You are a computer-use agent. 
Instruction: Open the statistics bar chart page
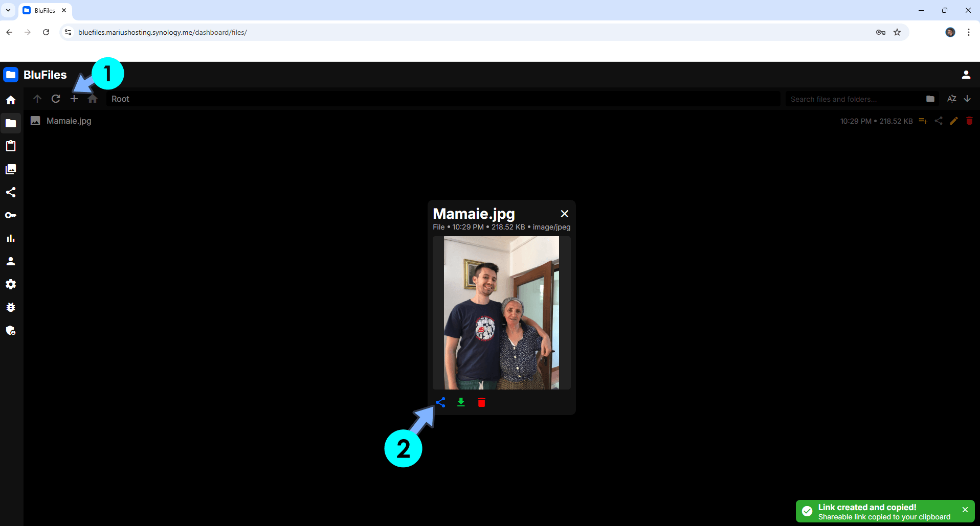coord(11,238)
